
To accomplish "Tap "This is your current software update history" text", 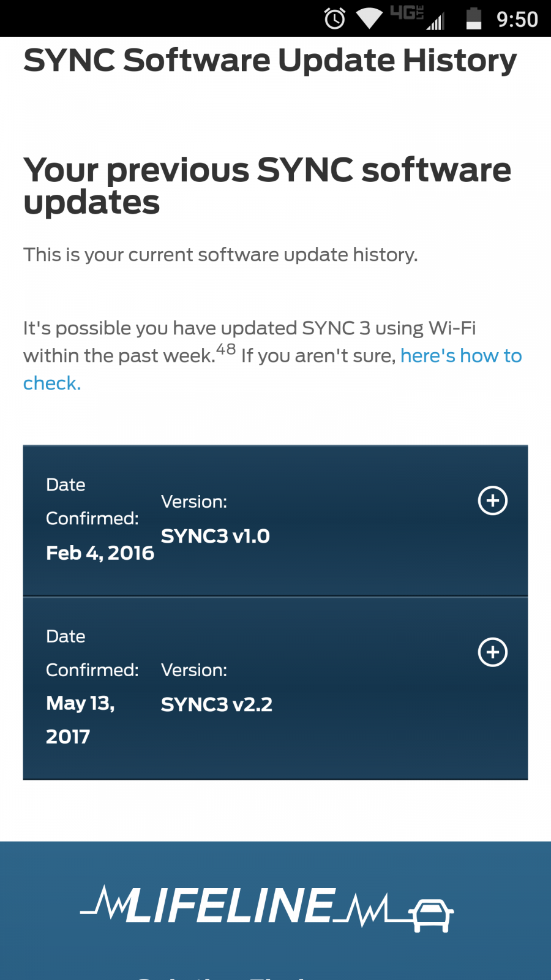I will pyautogui.click(x=220, y=254).
